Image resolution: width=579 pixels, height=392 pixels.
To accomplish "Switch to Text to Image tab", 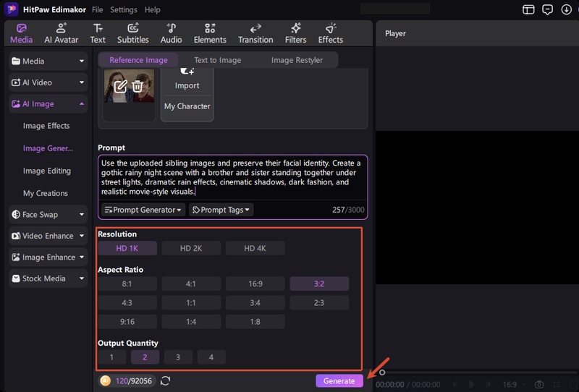I will click(x=218, y=60).
